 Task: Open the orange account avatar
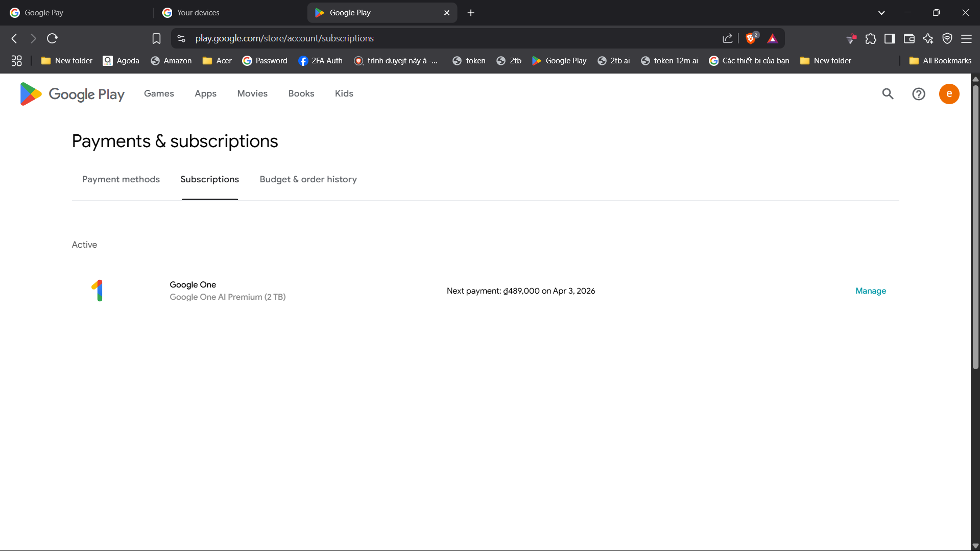point(949,94)
